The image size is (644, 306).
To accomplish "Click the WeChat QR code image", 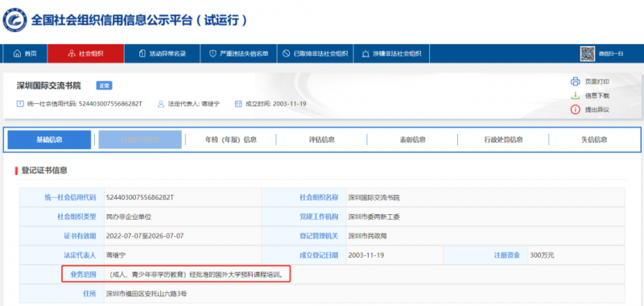I will (588, 53).
